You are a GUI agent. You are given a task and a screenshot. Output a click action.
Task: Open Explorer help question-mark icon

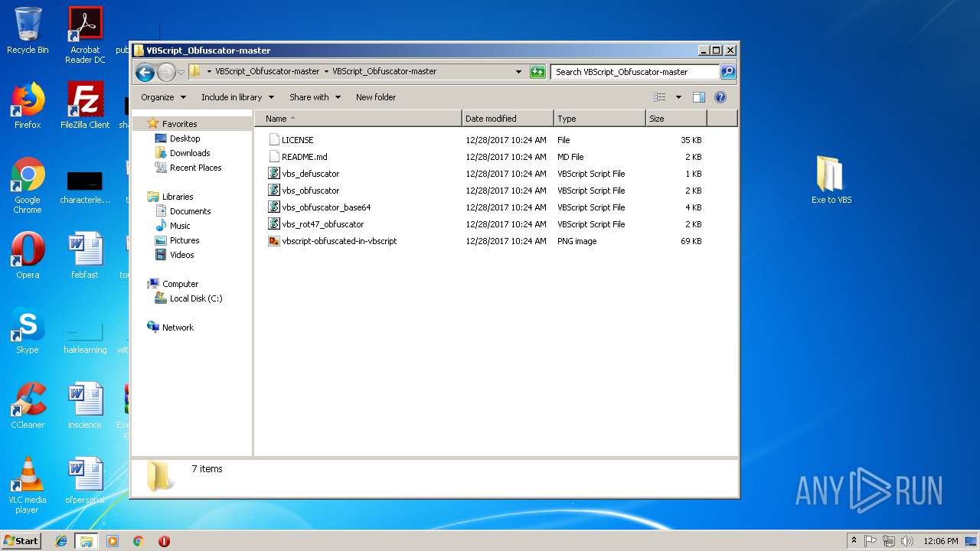point(720,97)
